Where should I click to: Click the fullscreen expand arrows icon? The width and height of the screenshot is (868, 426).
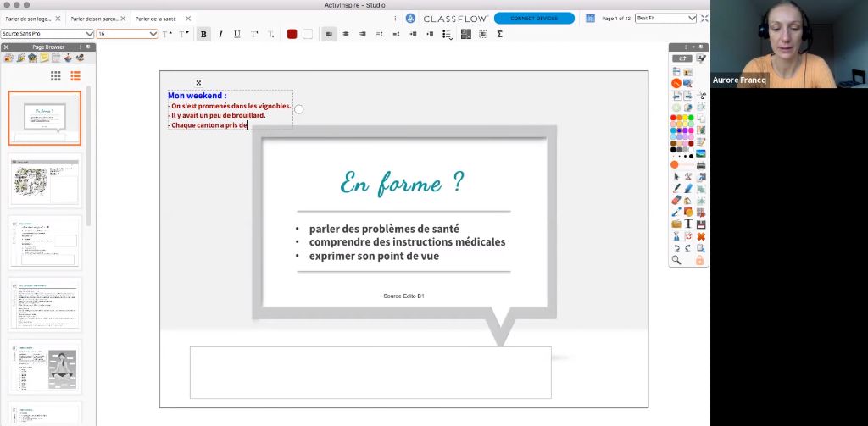coord(704,19)
